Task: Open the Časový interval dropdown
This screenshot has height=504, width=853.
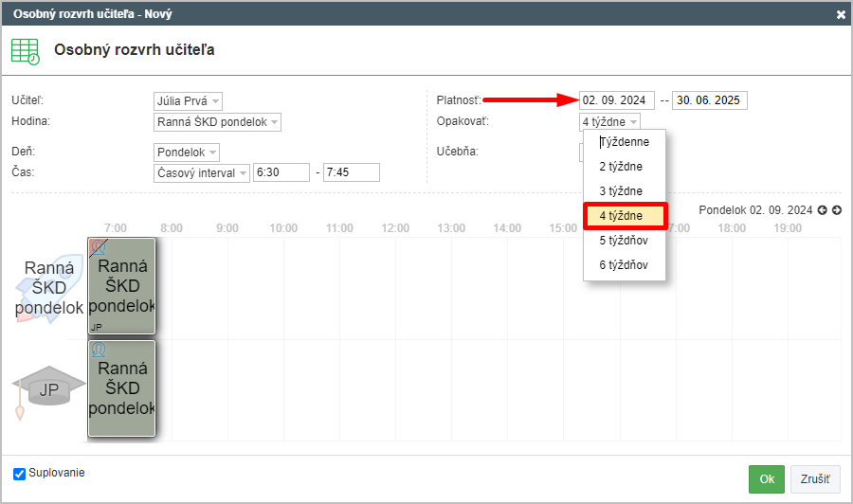Action: (x=201, y=172)
